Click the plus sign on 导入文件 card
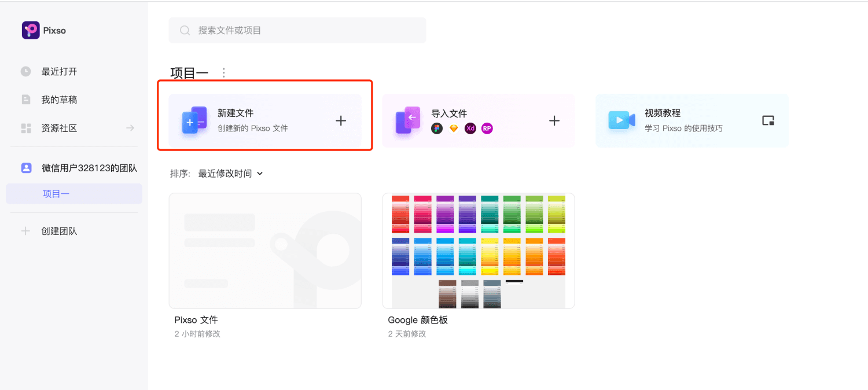 pyautogui.click(x=554, y=120)
